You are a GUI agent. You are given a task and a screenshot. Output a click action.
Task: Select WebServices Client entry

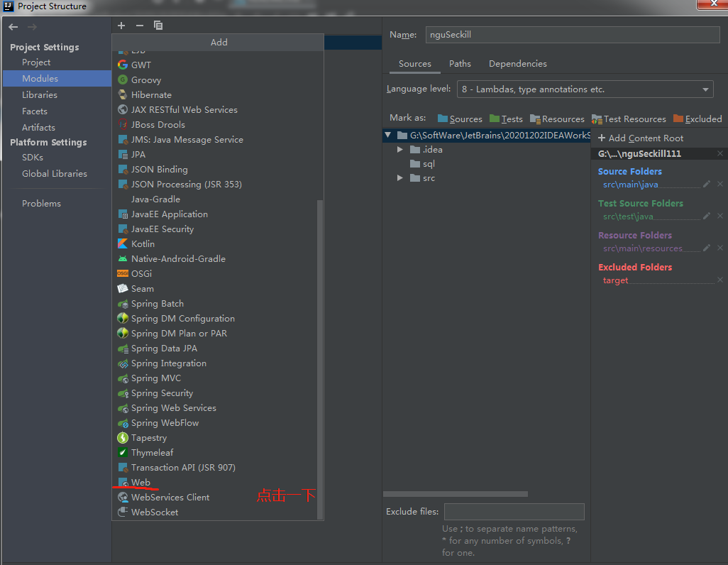218,497
